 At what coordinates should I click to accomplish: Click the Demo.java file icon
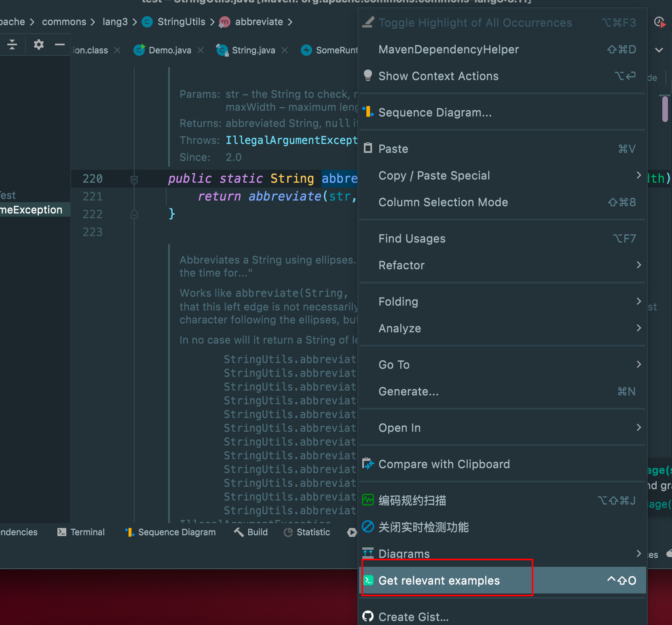[x=139, y=50]
